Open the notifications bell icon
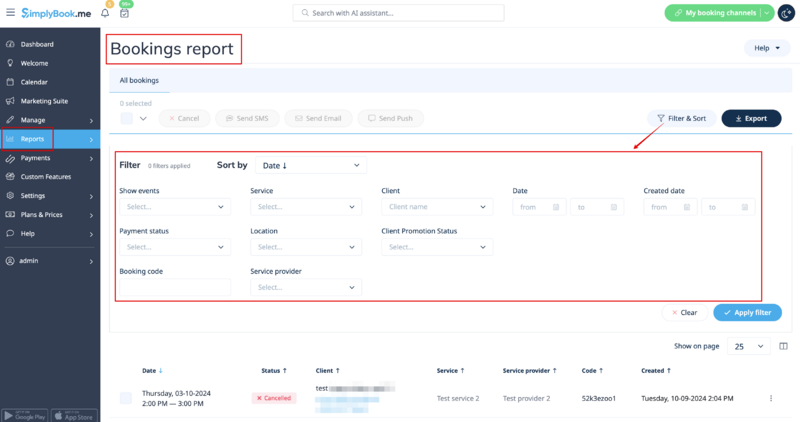This screenshot has width=800, height=422. [105, 13]
